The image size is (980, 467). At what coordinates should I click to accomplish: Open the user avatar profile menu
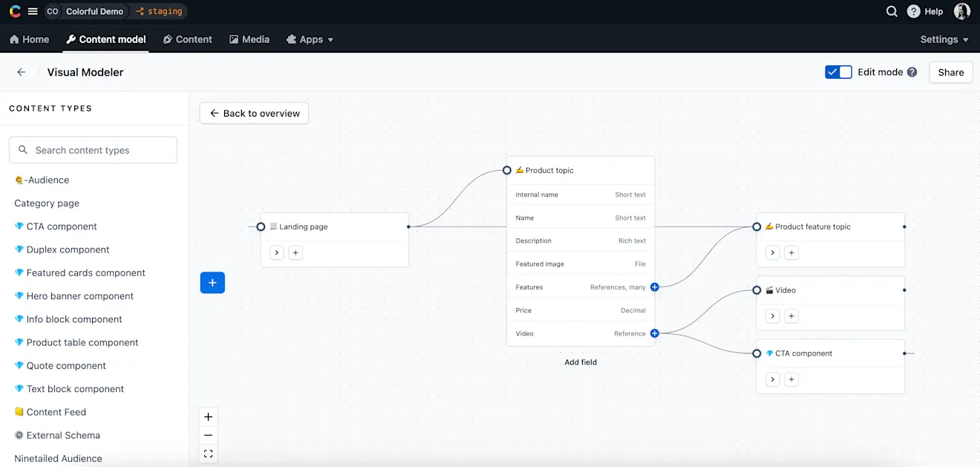(962, 11)
